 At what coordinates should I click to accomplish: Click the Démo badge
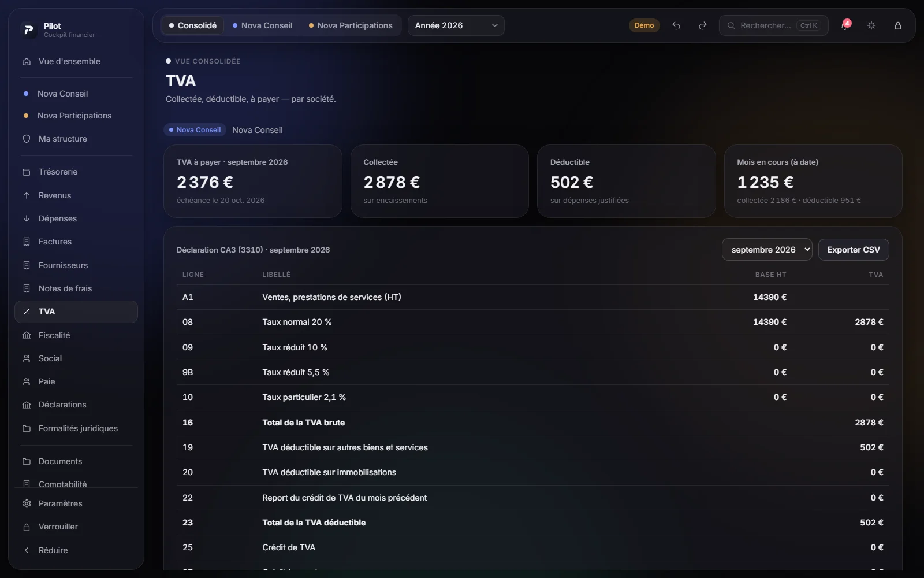644,25
